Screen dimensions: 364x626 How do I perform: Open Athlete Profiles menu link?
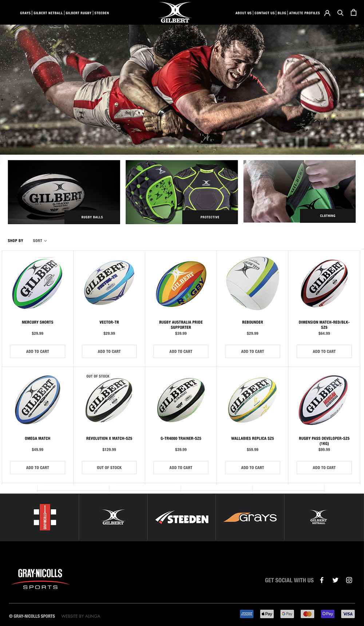[304, 13]
